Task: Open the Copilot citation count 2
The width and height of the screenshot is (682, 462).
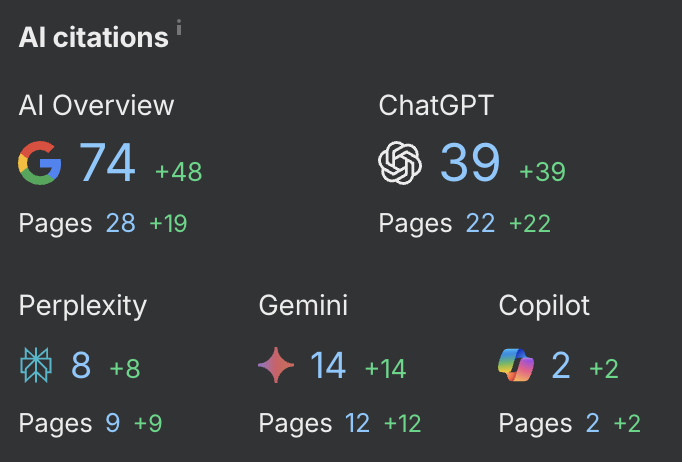Action: [x=561, y=365]
